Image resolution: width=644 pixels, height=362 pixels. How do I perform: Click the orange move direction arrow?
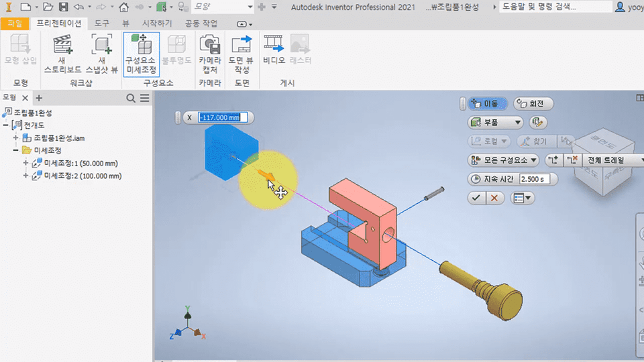coord(266,175)
